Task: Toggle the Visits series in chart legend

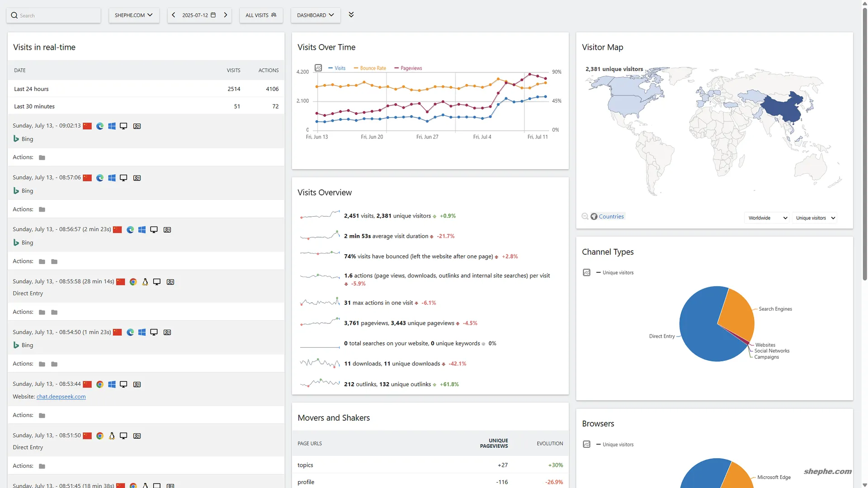Action: [337, 68]
